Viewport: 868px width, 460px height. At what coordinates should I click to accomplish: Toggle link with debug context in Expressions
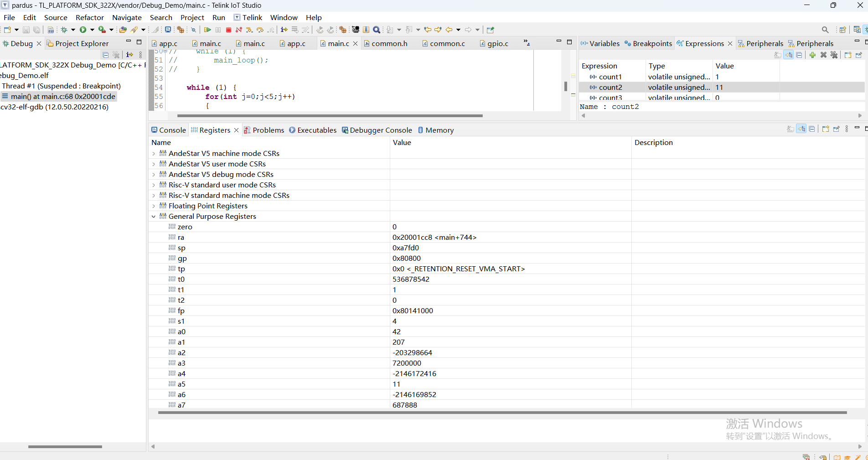789,55
